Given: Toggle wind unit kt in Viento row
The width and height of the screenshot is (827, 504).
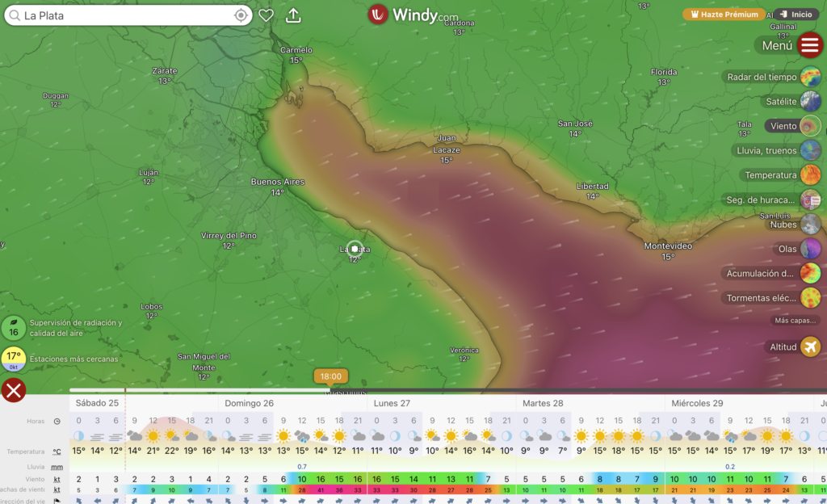Looking at the screenshot, I should [57, 479].
